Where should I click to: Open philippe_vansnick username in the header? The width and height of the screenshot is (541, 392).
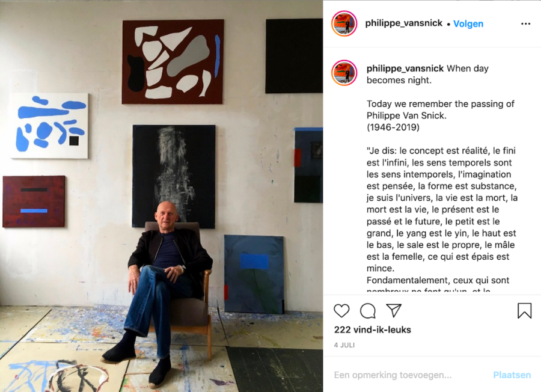pos(404,23)
